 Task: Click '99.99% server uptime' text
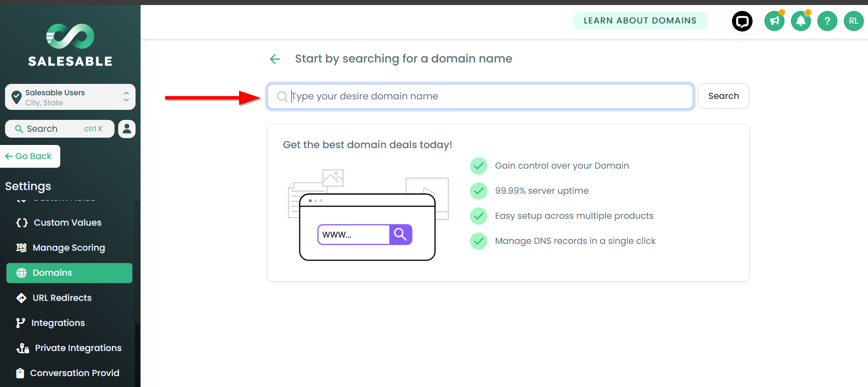[x=542, y=191]
